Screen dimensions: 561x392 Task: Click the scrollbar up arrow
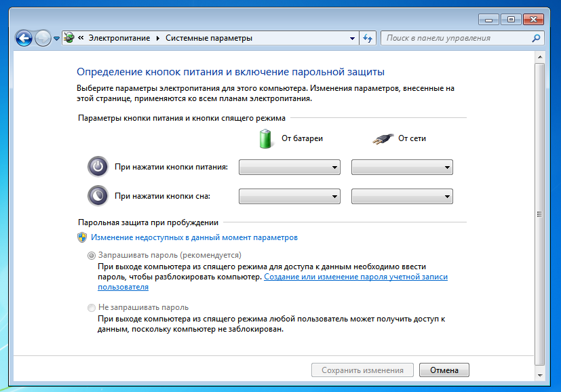pos(540,57)
